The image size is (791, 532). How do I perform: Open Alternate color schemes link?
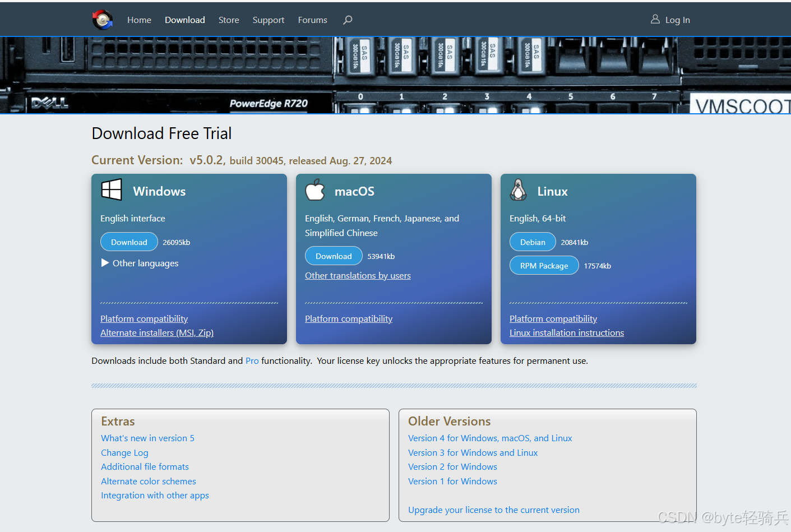tap(149, 482)
